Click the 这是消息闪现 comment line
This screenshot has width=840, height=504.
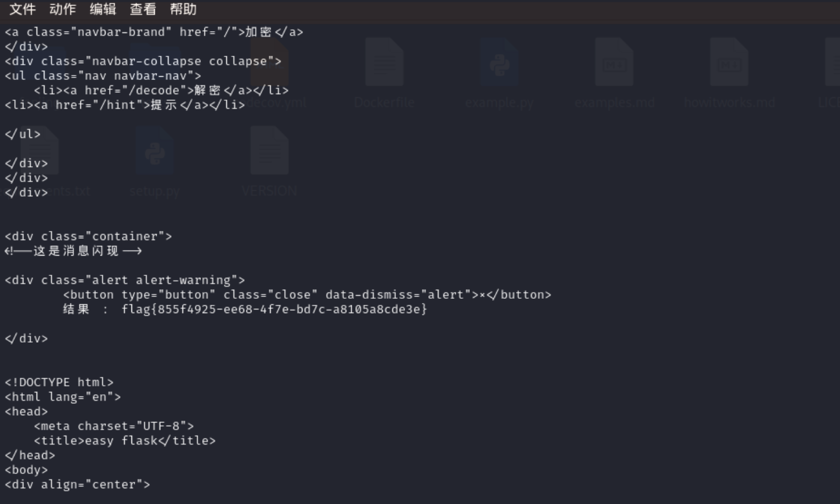click(x=73, y=251)
